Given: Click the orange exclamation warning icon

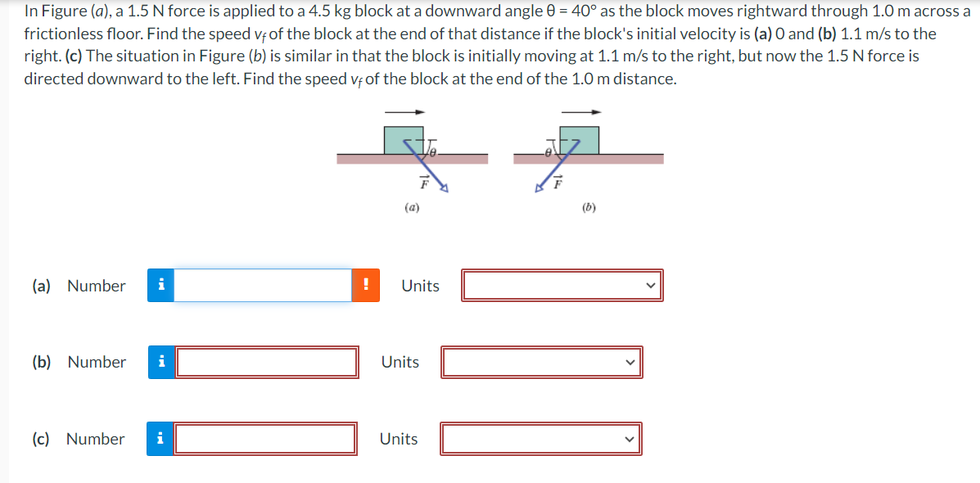Looking at the screenshot, I should point(365,285).
